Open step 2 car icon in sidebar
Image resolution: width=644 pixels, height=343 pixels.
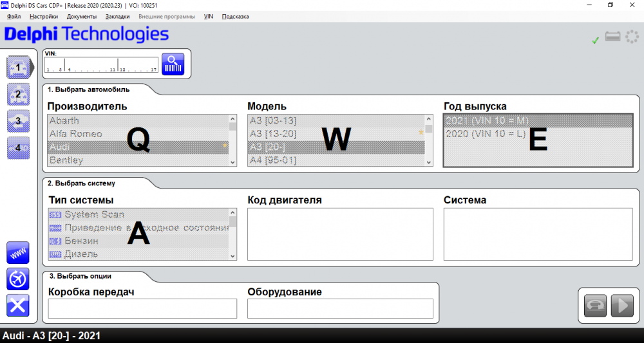18,94
